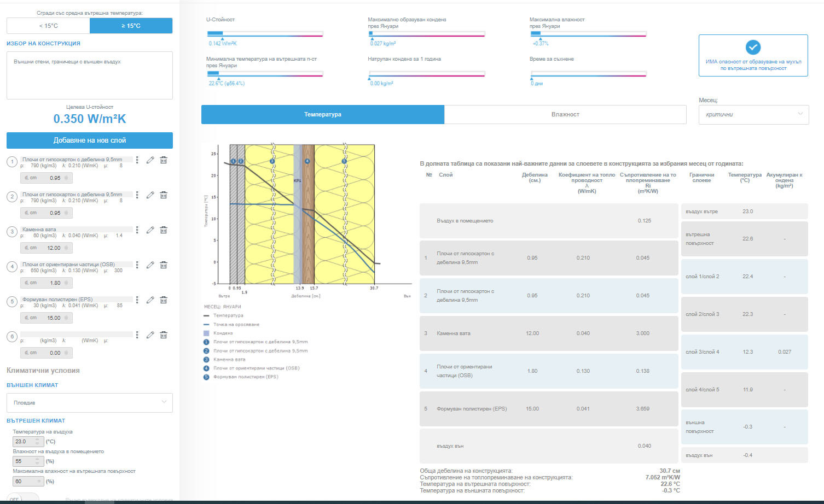Open three-dot menu for EPS layer
Viewport: 824px width, 504px height.
[137, 300]
